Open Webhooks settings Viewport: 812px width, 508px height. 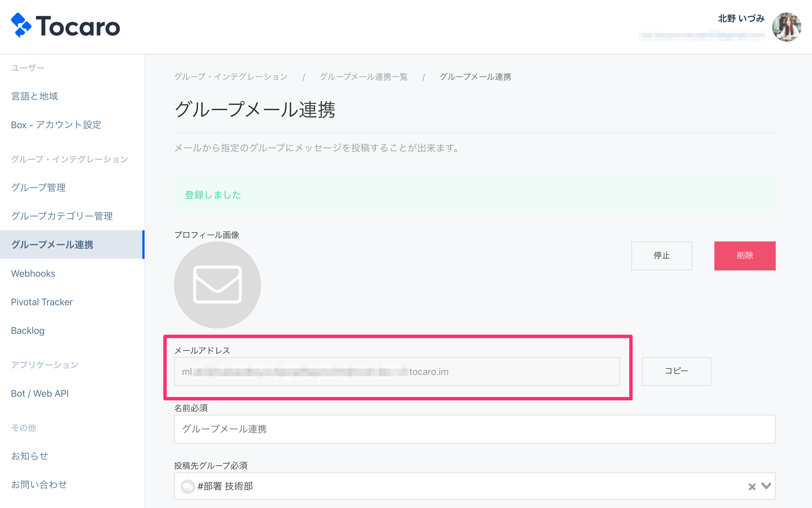click(33, 274)
